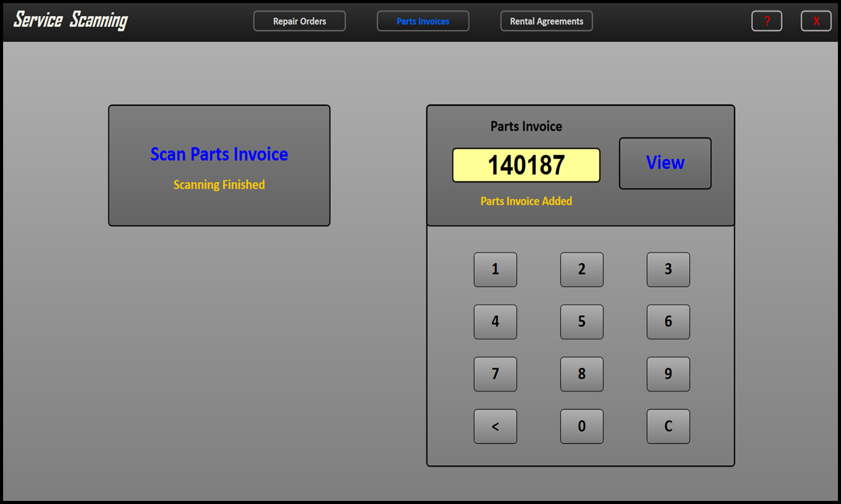841x504 pixels.
Task: Backspace the last digit with the < key
Action: tap(495, 426)
